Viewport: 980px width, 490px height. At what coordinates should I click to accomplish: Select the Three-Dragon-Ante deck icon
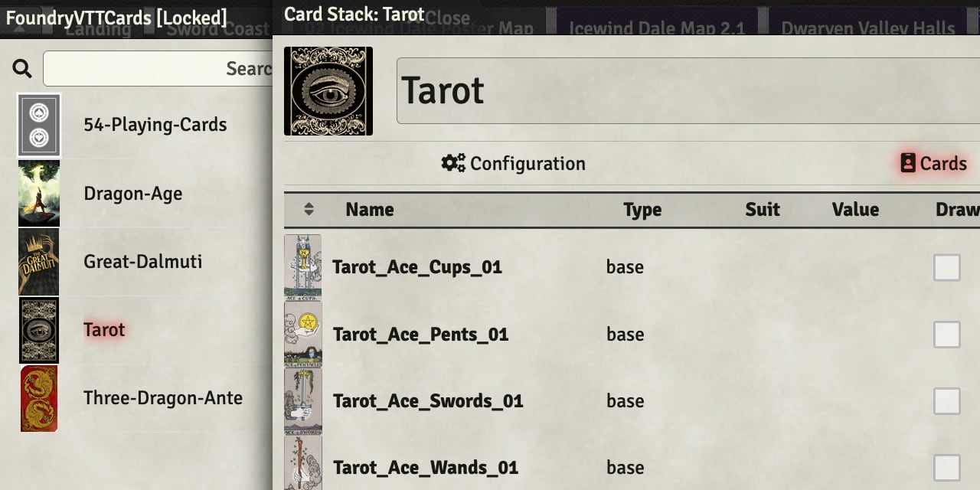point(39,398)
